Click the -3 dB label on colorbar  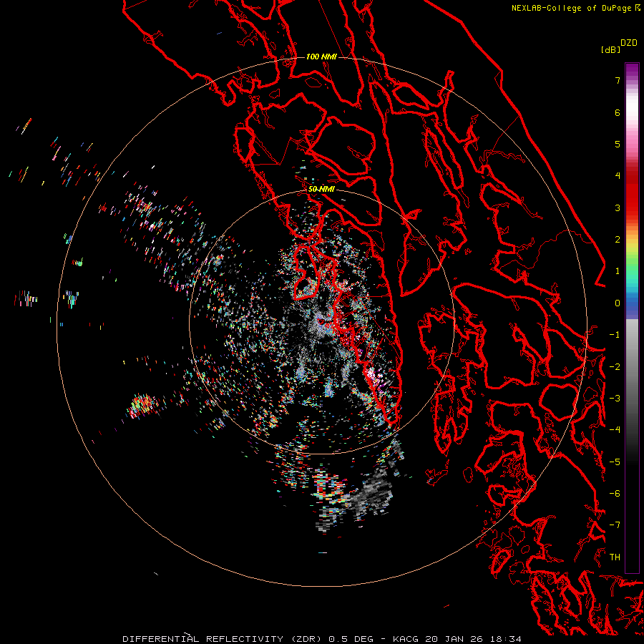point(615,398)
